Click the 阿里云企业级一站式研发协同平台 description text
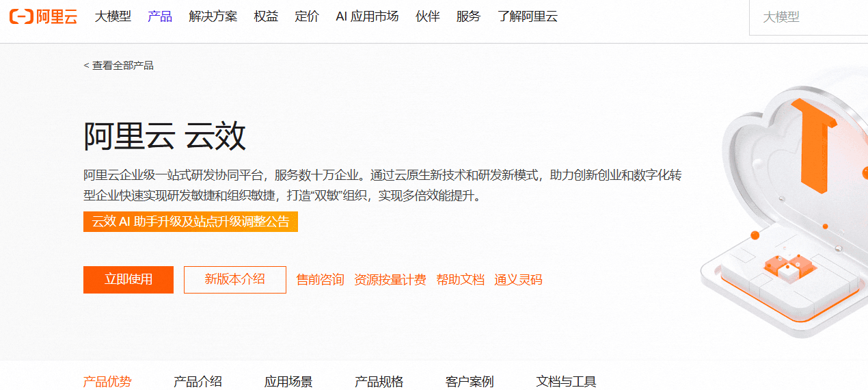Viewport: 868px width, 390px height. (383, 185)
